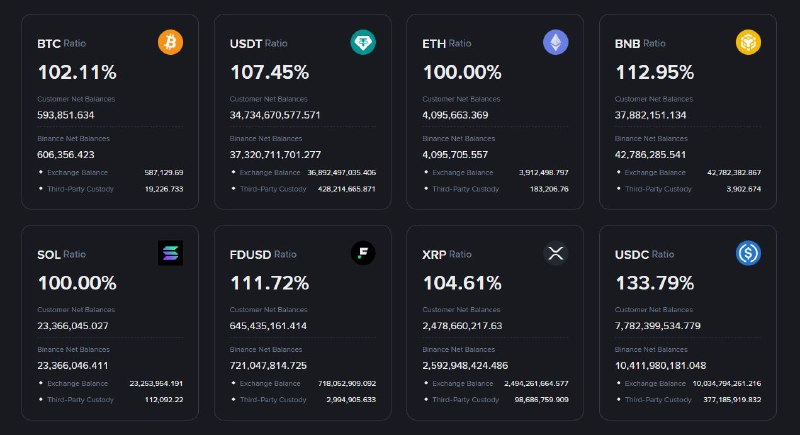
Task: Click the Solana striped logo icon
Action: pos(170,253)
